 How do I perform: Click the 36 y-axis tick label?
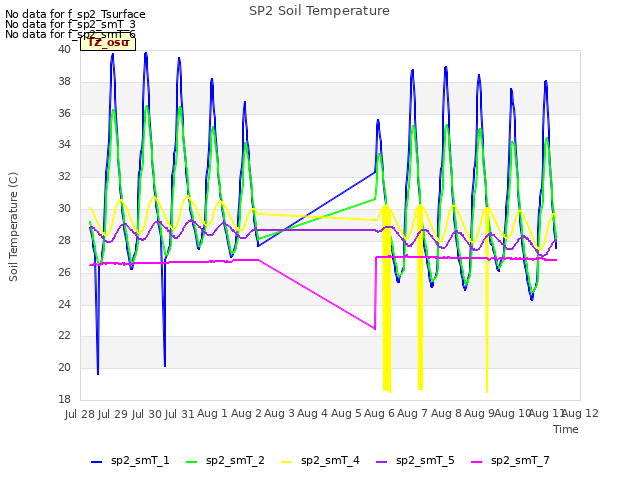click(64, 113)
